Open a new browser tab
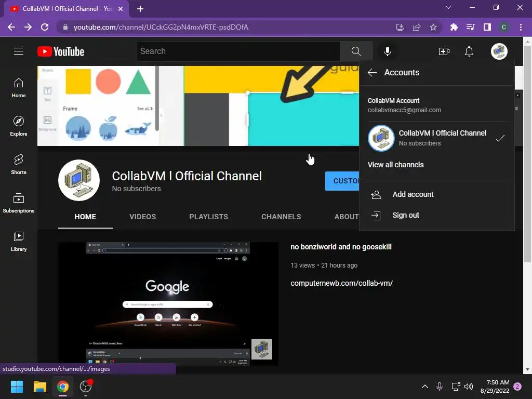 [x=140, y=9]
